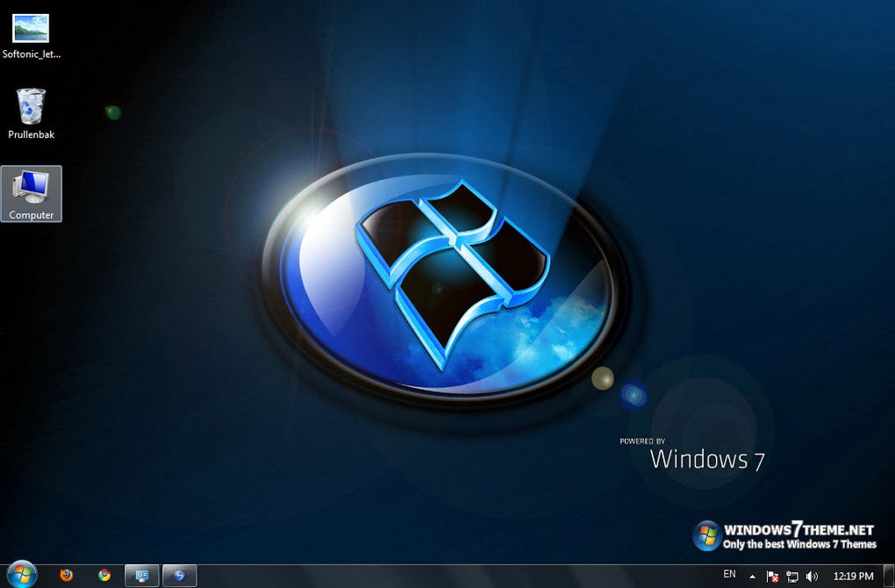Select the Prullenbak recycle bin icon
The height and width of the screenshot is (588, 895).
pyautogui.click(x=31, y=113)
